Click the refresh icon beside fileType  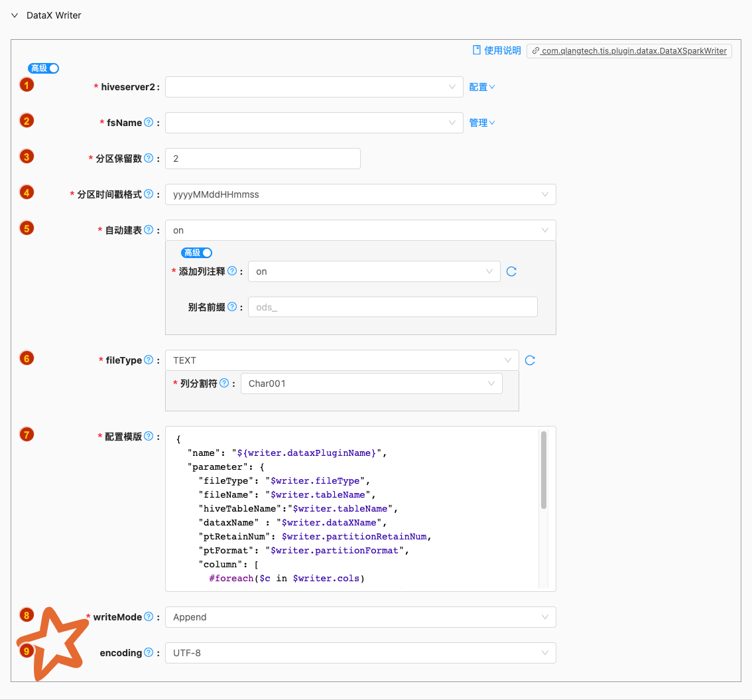click(x=530, y=360)
